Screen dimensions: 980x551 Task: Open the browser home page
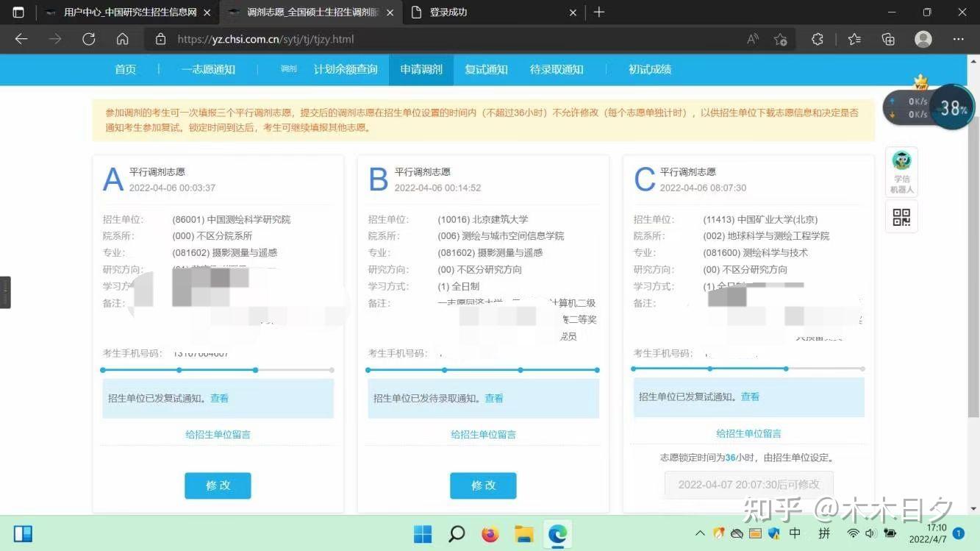[123, 39]
